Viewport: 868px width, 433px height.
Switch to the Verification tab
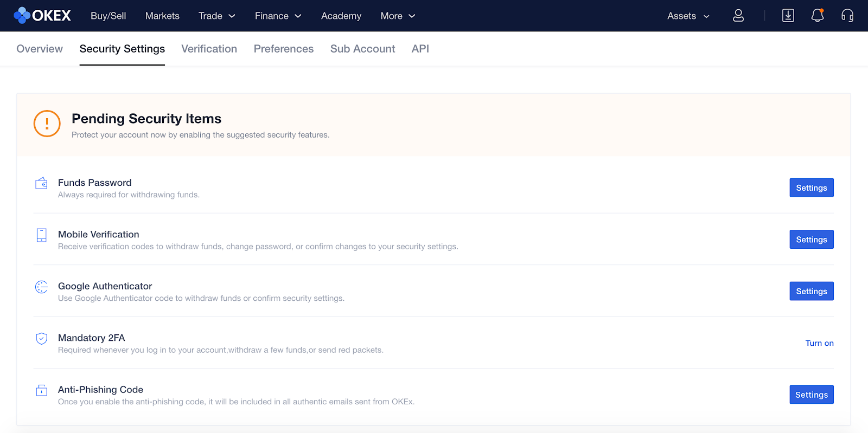coord(209,49)
